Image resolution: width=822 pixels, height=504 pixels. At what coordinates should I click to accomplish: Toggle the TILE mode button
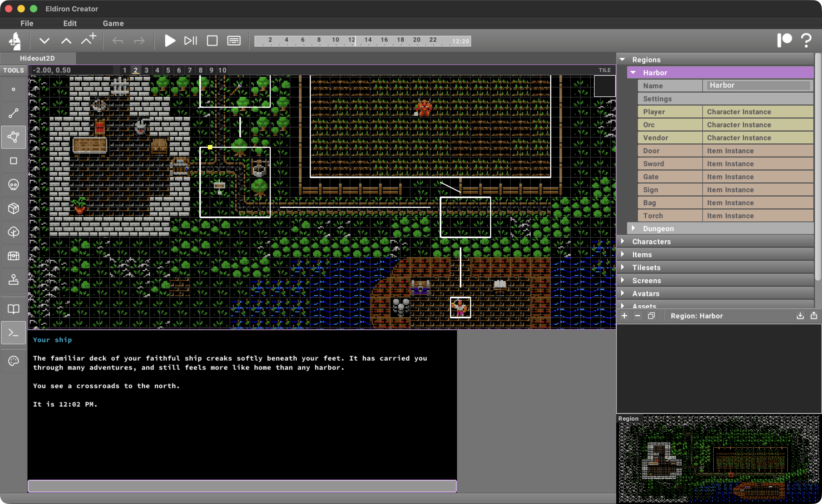605,70
